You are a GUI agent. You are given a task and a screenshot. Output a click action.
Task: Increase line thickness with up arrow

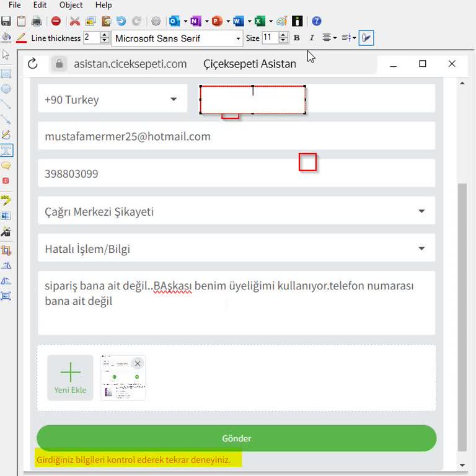[104, 35]
